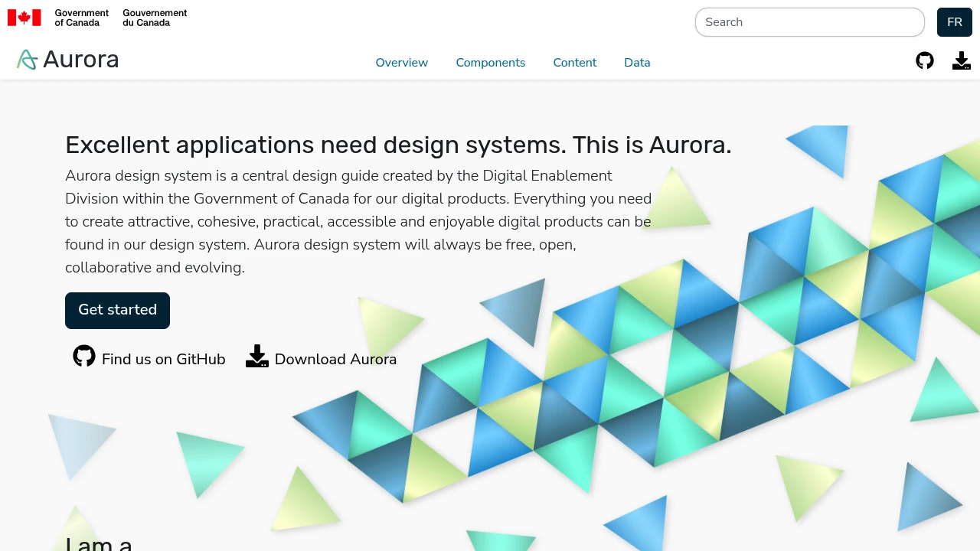
Task: Open GitHub via the header GitHub icon
Action: 924,60
